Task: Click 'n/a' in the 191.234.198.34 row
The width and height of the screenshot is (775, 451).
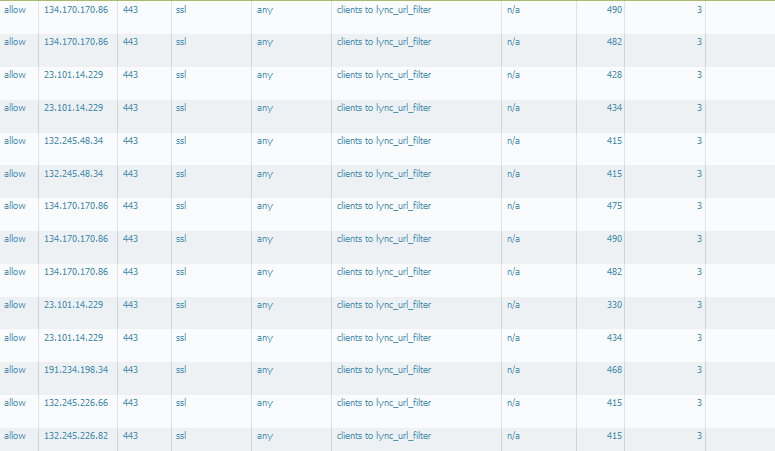Action: click(x=513, y=370)
